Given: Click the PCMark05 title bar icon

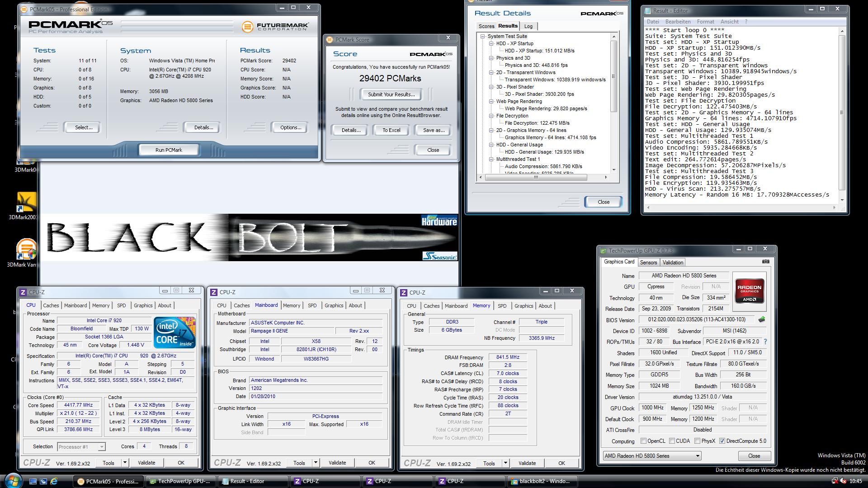Looking at the screenshot, I should [24, 9].
